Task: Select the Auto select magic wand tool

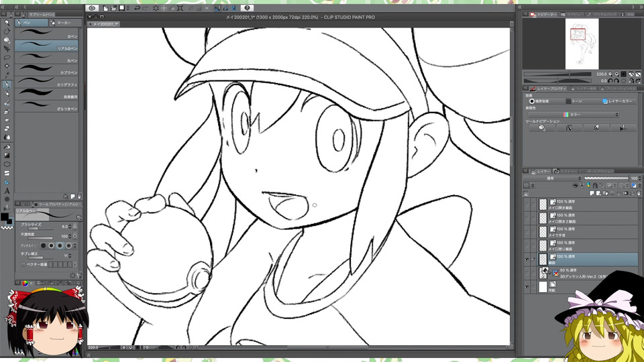Action: (x=7, y=66)
